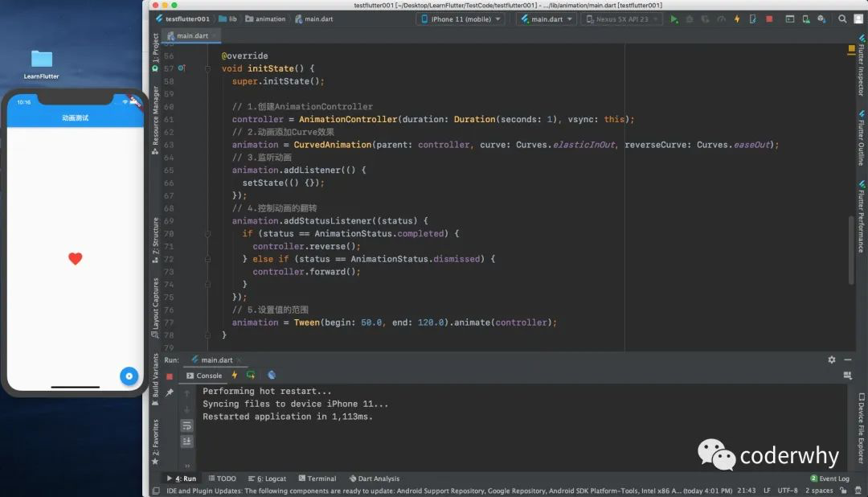Select the main.dart tab in Run panel
This screenshot has height=497, width=868.
[x=215, y=360]
